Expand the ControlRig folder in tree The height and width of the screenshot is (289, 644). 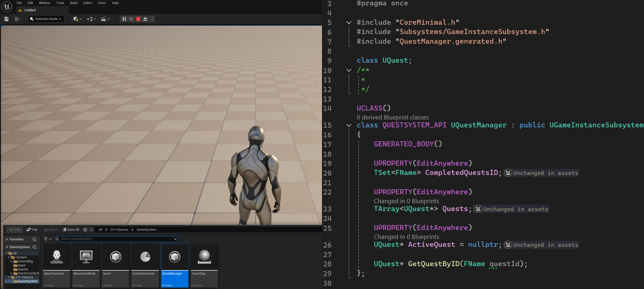12,261
